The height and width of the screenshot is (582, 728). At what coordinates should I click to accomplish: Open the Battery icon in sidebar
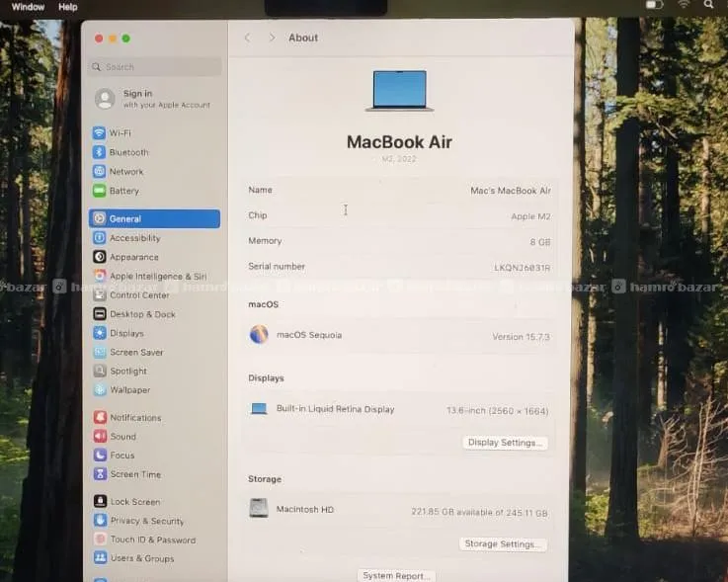tap(99, 191)
